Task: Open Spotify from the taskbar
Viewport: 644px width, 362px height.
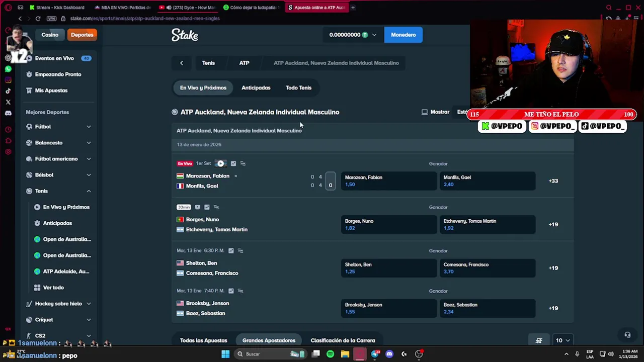Action: (330, 354)
